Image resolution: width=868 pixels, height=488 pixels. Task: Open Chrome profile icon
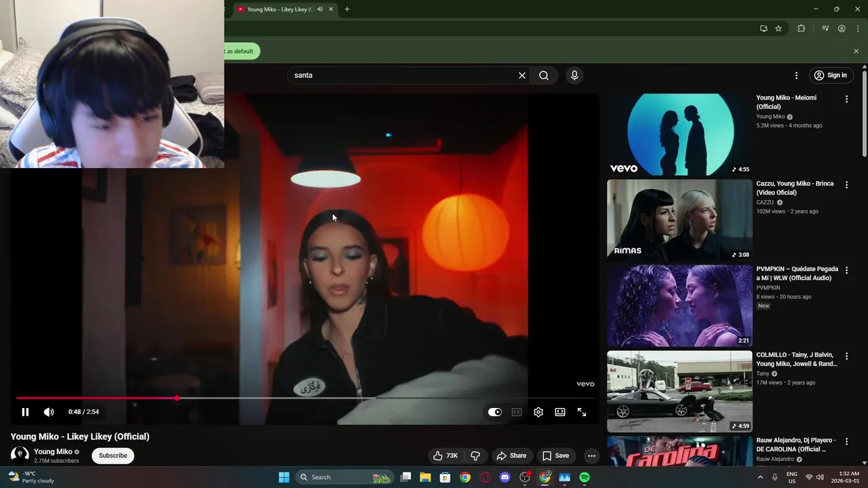click(x=842, y=28)
